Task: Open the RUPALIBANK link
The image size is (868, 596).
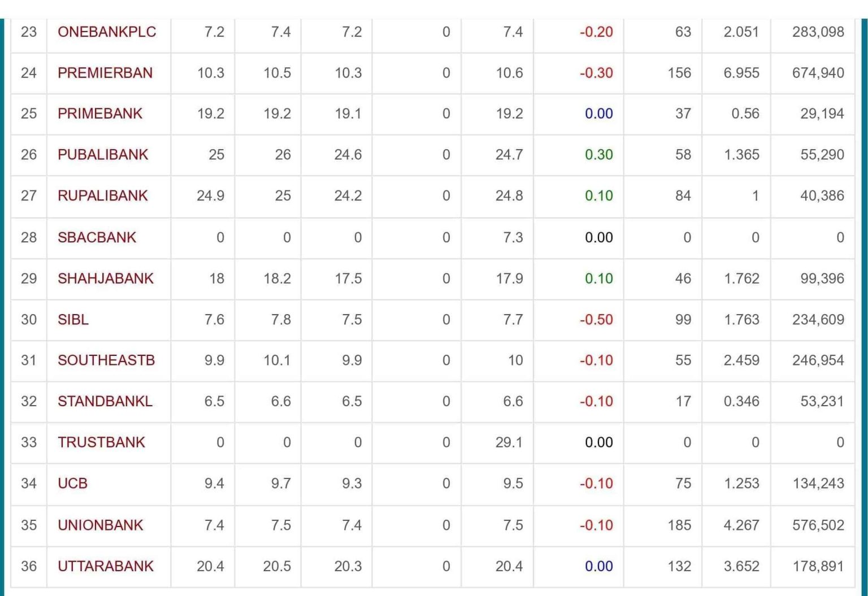Action: point(102,195)
